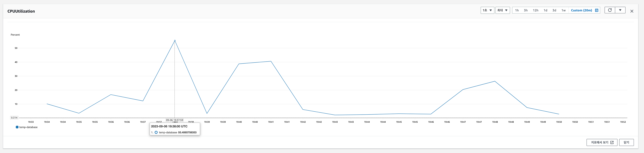Open the Custom (20m) time range
Image resolution: width=644 pixels, height=153 pixels.
(x=581, y=11)
